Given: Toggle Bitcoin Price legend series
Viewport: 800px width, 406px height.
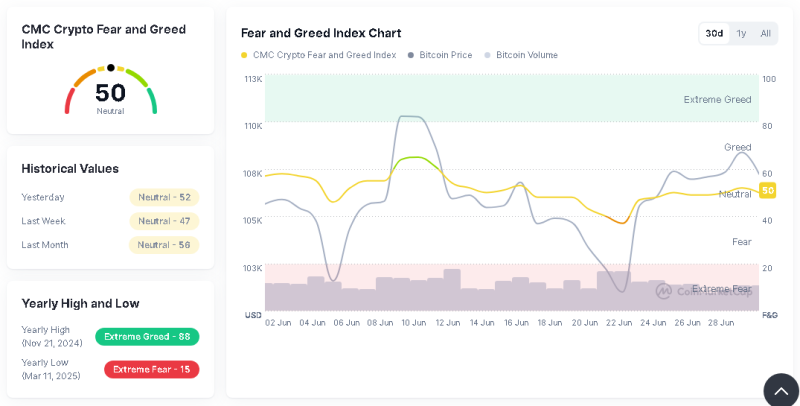Looking at the screenshot, I should 440,55.
